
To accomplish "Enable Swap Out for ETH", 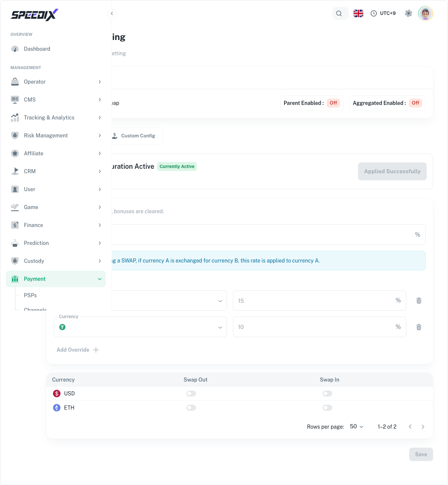I will [191, 408].
